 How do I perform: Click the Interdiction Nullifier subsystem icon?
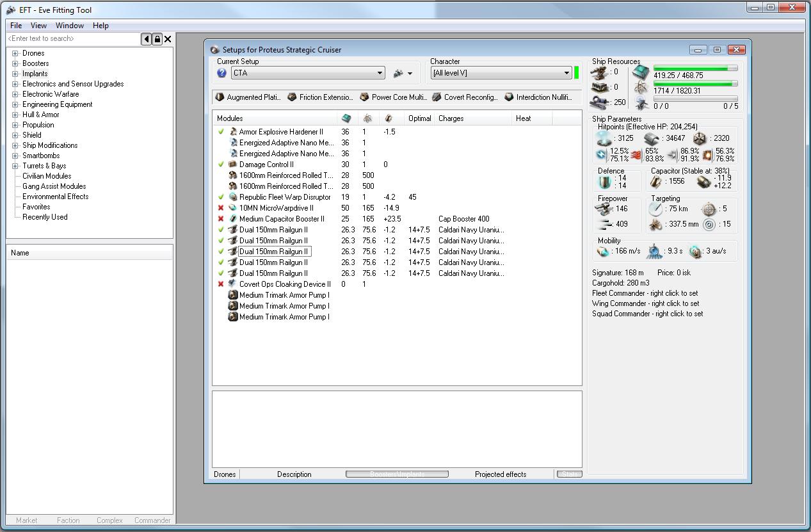[509, 97]
